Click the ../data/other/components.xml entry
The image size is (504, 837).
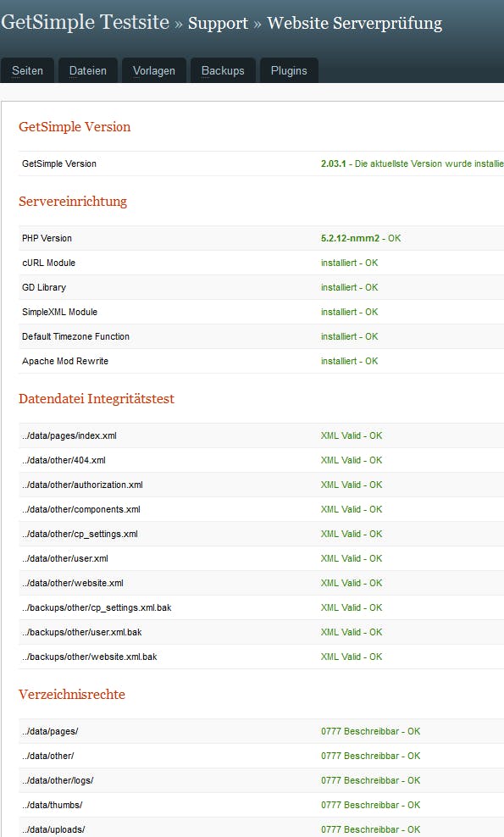[81, 510]
